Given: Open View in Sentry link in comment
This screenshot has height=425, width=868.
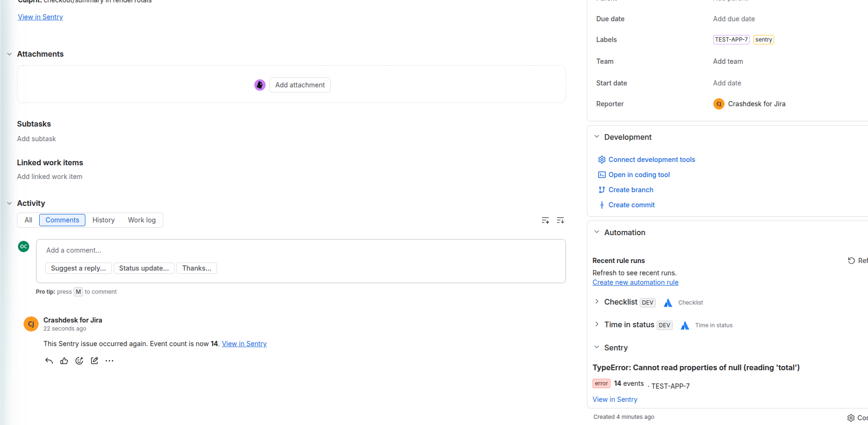Looking at the screenshot, I should coord(244,344).
